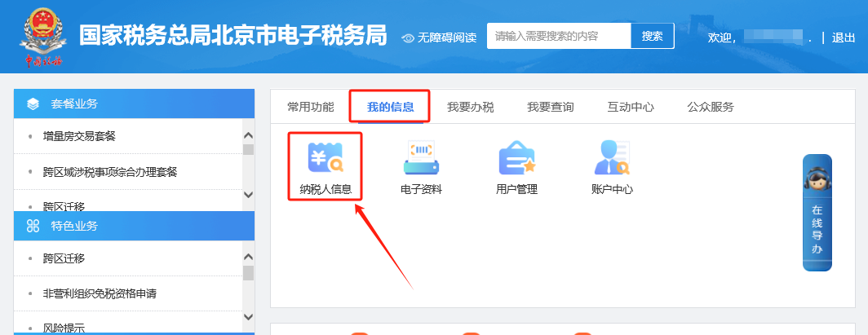
Task: Click the 无障碍阅读 link text
Action: point(447,37)
